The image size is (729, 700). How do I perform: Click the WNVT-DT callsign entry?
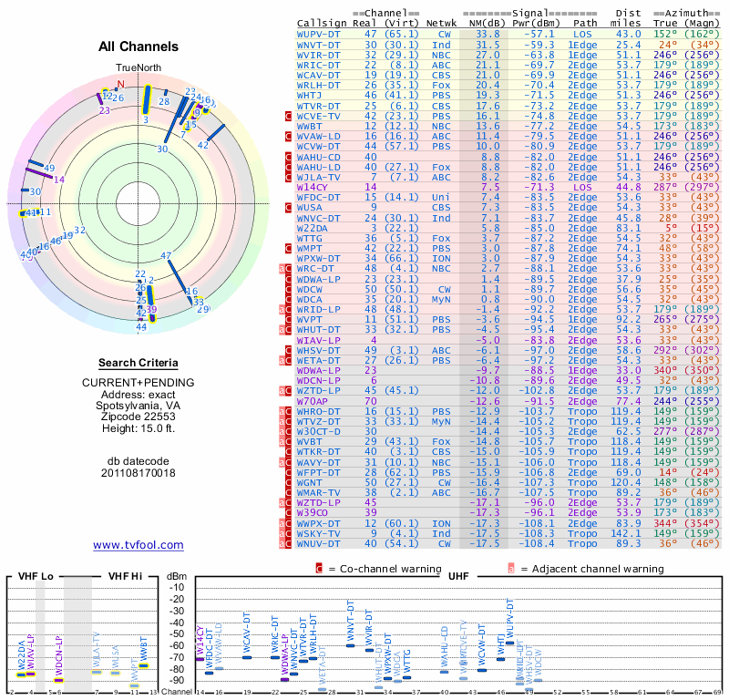point(318,45)
